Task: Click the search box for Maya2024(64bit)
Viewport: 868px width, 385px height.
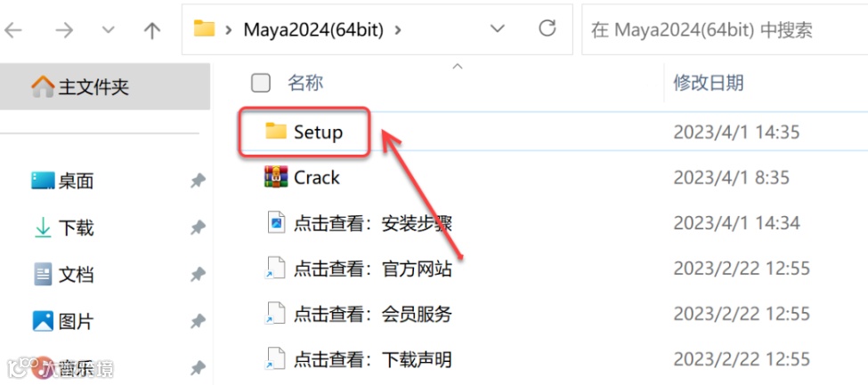Action: (725, 30)
